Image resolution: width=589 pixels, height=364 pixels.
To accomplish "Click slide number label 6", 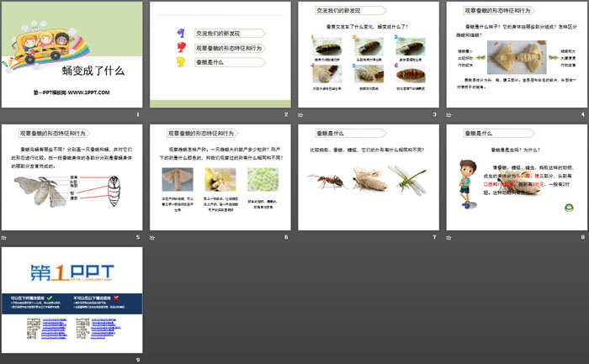I will pos(286,237).
